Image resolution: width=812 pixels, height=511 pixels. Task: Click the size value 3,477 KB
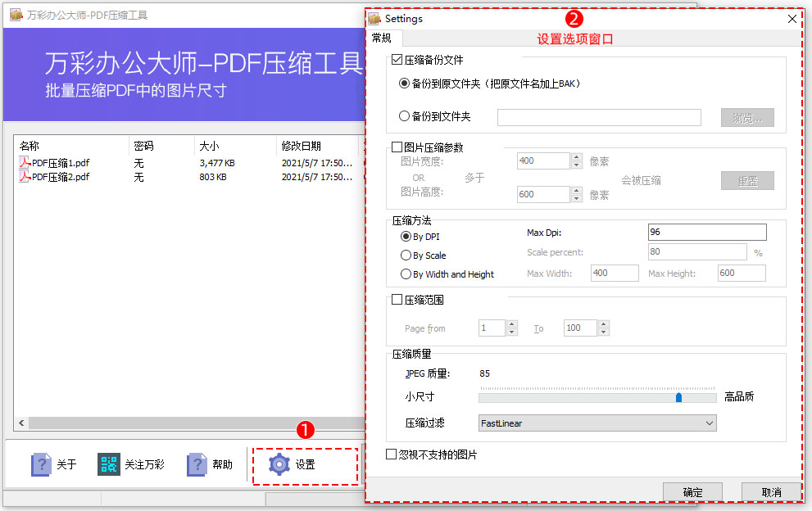217,163
